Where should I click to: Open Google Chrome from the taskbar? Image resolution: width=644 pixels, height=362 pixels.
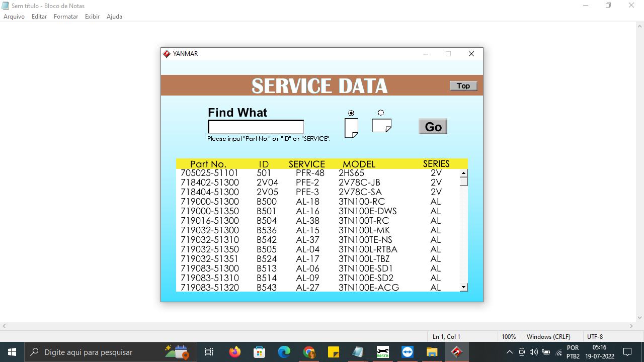(x=309, y=351)
